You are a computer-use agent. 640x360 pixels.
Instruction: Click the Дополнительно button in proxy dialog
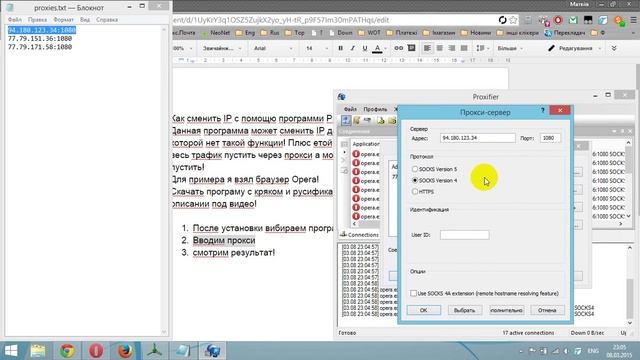(x=507, y=310)
